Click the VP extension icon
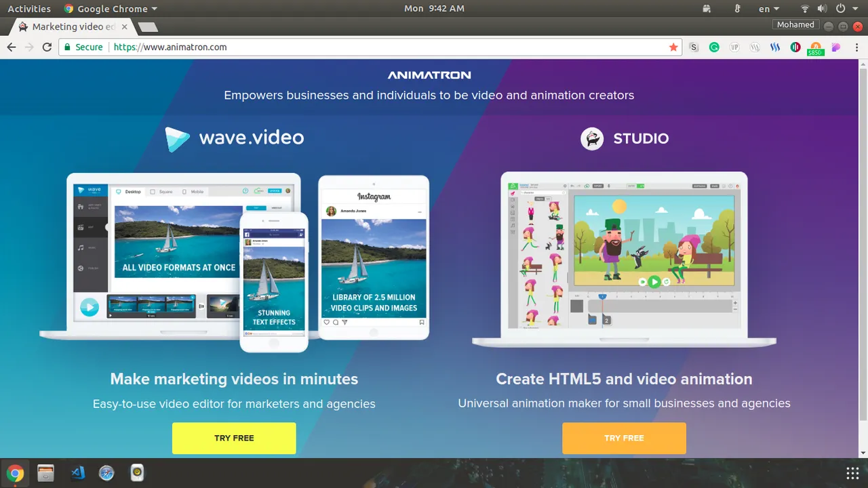Image resolution: width=868 pixels, height=488 pixels. (734, 47)
